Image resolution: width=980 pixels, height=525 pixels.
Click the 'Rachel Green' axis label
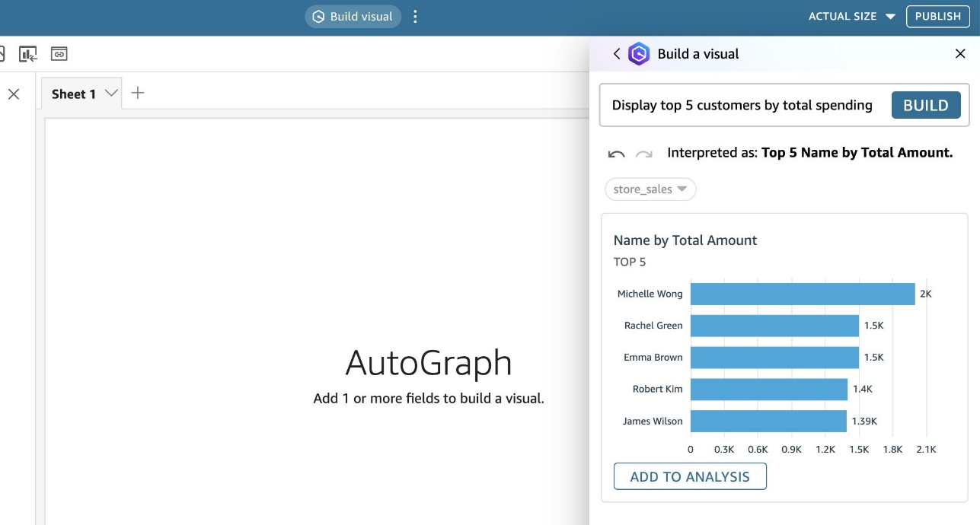click(x=653, y=326)
